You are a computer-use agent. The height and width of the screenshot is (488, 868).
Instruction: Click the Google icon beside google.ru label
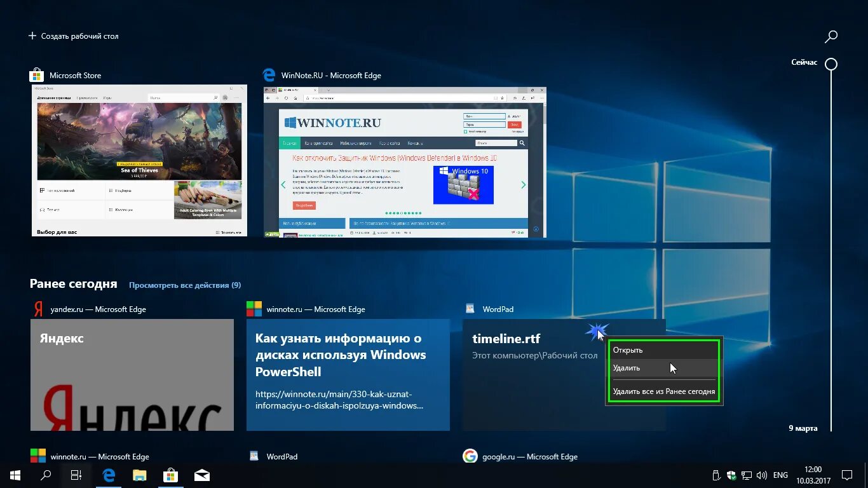point(470,456)
